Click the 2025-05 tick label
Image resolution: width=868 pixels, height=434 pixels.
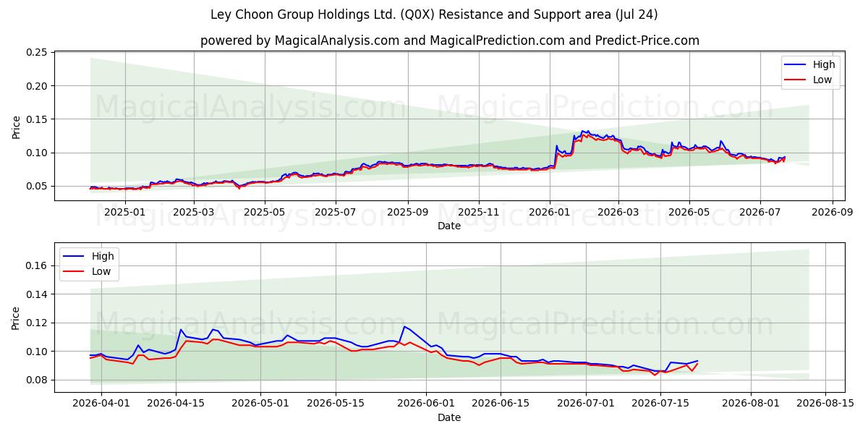click(x=264, y=212)
